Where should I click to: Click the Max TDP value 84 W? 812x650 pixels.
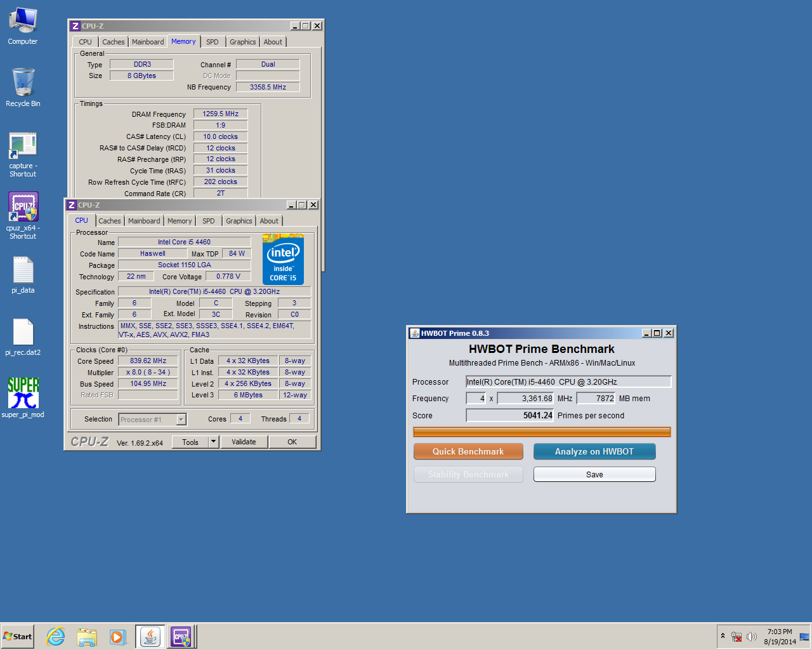[237, 253]
